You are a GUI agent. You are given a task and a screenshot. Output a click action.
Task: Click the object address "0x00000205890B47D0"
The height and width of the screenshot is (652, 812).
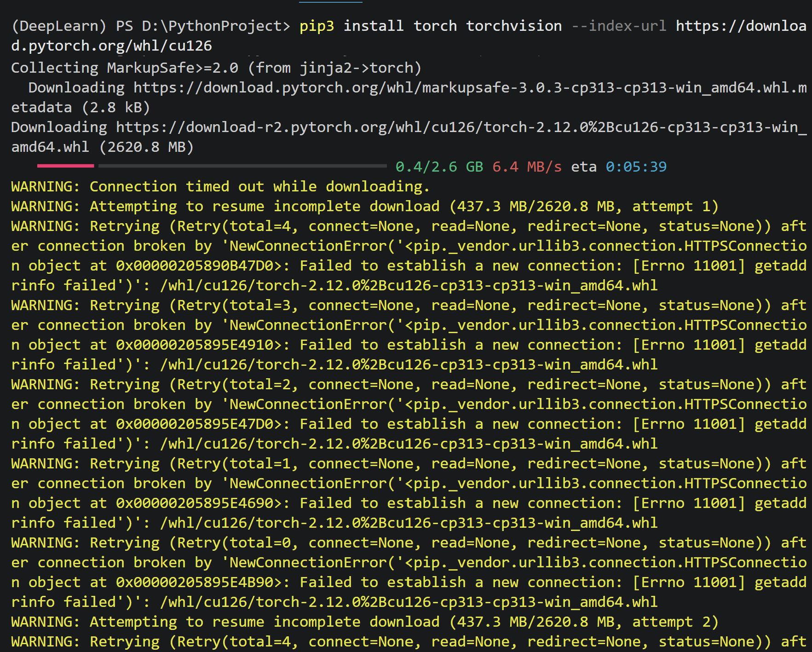195,266
